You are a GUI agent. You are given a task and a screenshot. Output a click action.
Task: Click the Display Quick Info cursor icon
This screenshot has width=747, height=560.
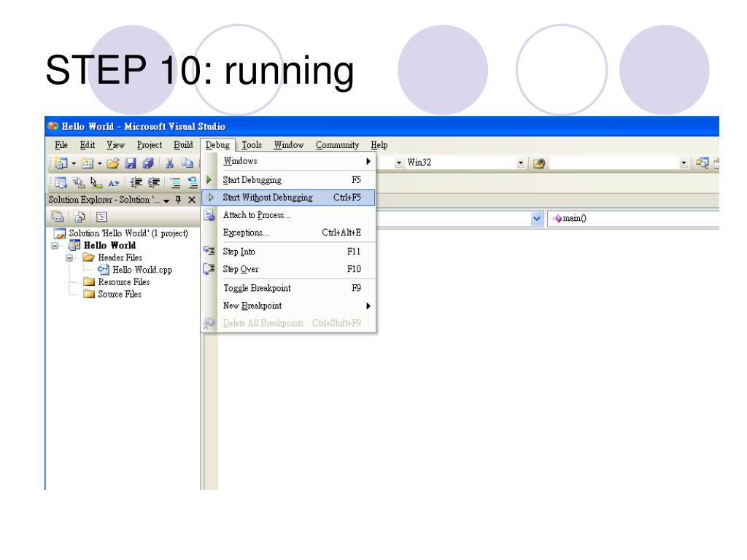coord(96,182)
